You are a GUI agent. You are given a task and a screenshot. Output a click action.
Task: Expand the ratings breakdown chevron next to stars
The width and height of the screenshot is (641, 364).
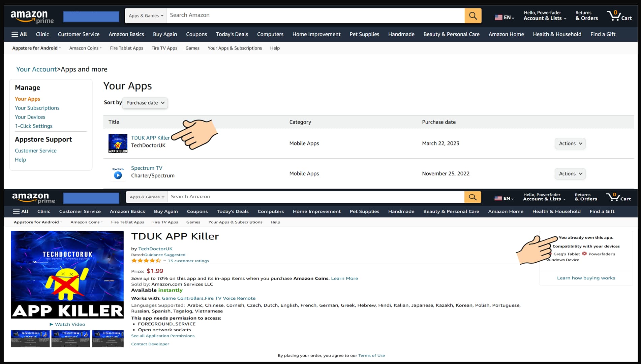164,261
